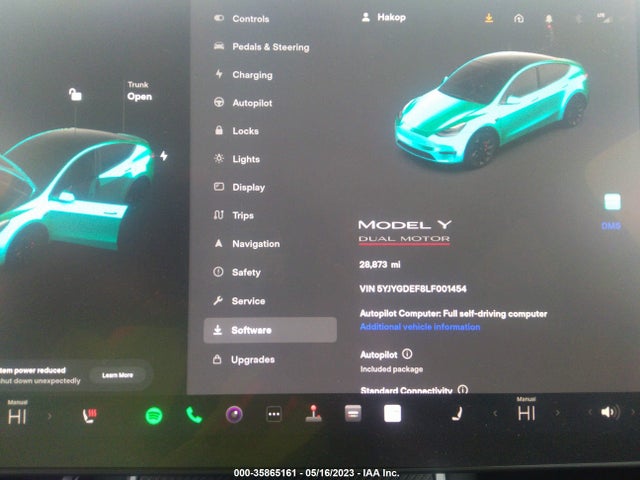This screenshot has height=480, width=640.
Task: Tap the volume speaker icon
Action: point(610,412)
